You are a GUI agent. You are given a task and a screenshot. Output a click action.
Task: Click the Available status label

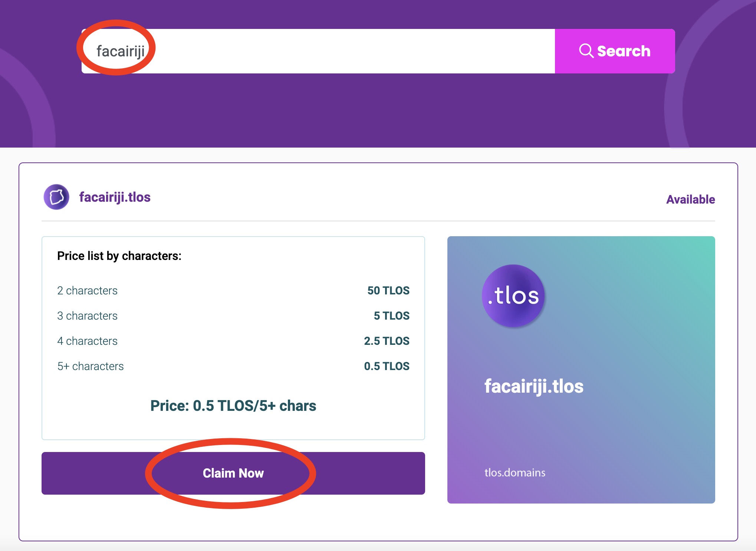[x=690, y=199]
